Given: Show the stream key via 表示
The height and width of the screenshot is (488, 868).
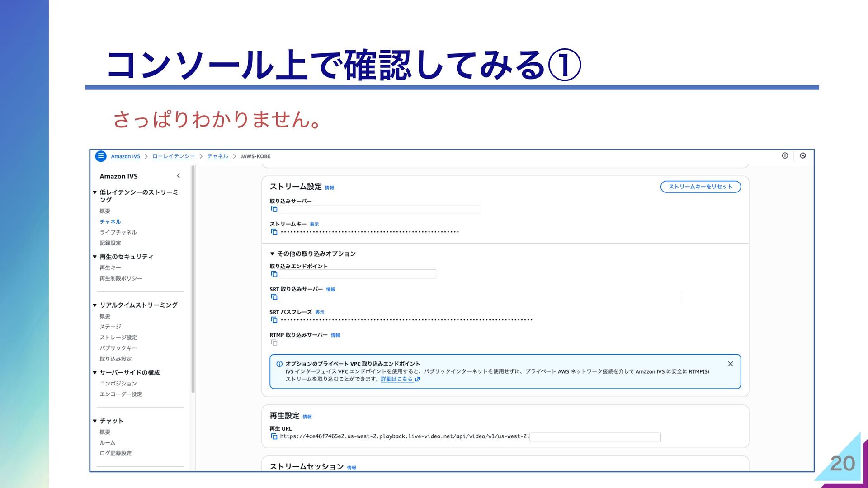Looking at the screenshot, I should pyautogui.click(x=314, y=225).
